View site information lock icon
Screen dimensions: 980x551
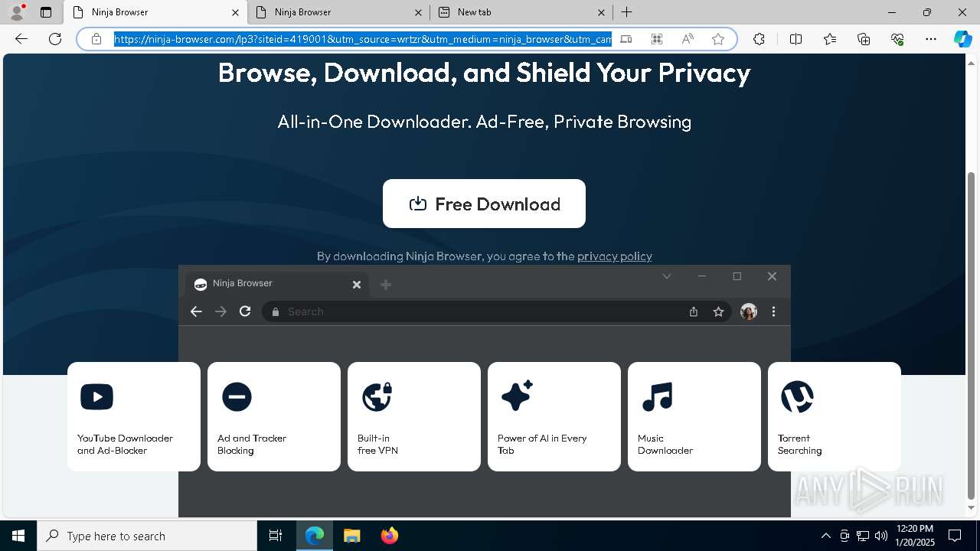96,39
